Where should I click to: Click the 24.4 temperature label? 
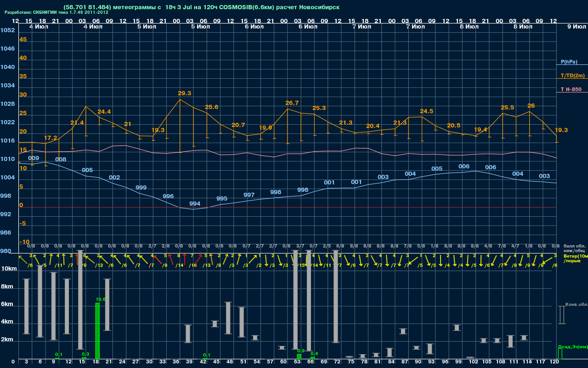[104, 112]
